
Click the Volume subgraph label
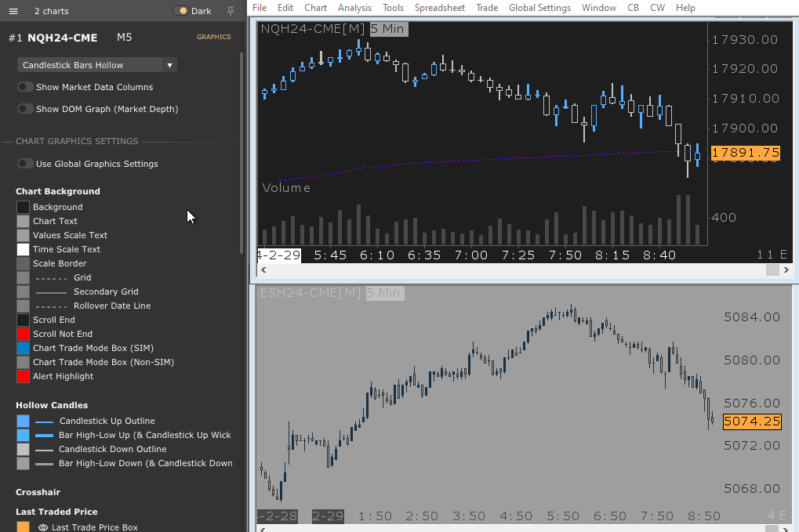click(286, 188)
